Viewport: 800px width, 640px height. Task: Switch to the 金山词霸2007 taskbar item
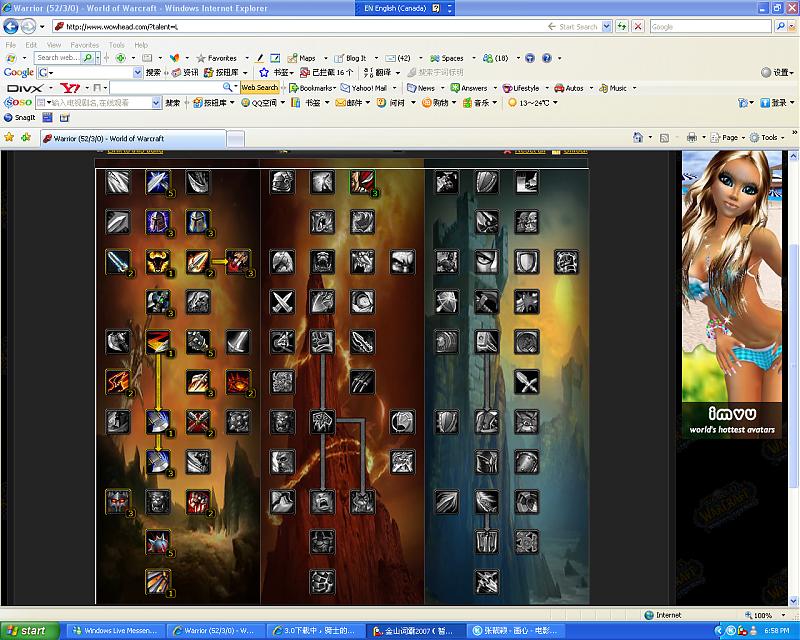point(417,631)
